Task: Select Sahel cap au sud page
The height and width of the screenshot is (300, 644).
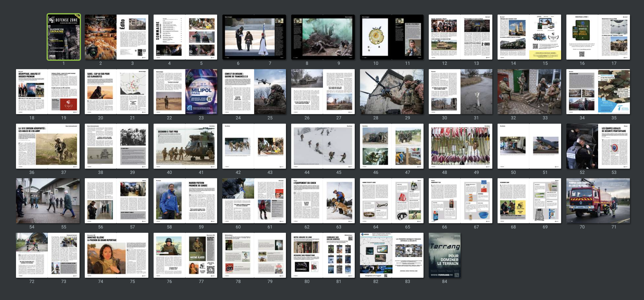Action: [x=101, y=91]
